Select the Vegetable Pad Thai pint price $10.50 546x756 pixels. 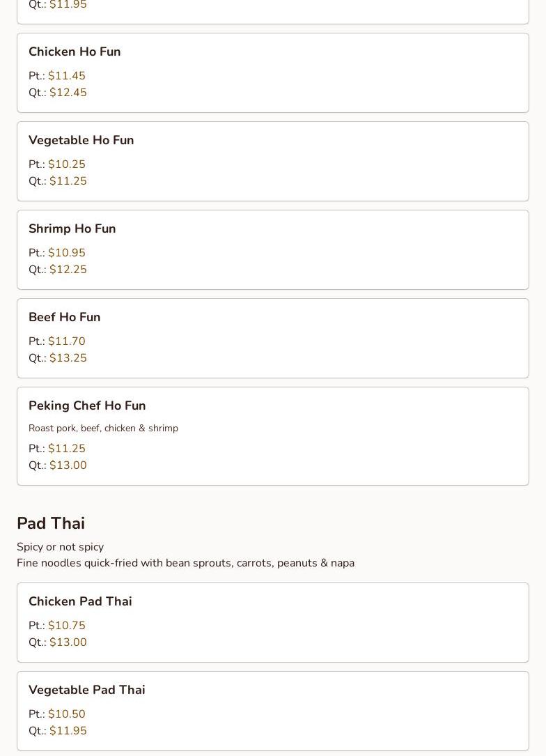pyautogui.click(x=66, y=714)
